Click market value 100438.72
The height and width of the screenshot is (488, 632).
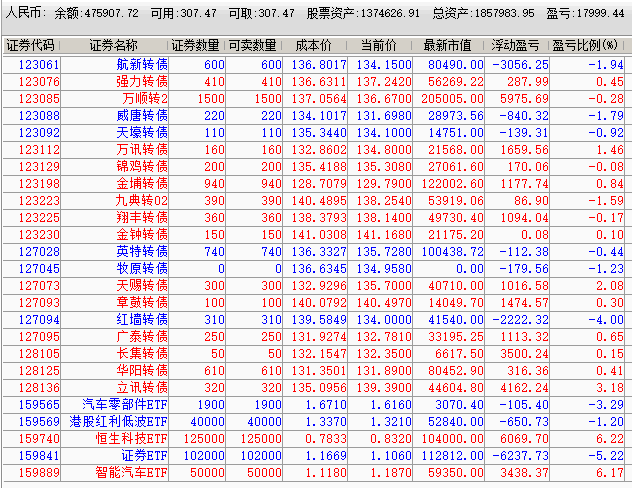coord(452,251)
